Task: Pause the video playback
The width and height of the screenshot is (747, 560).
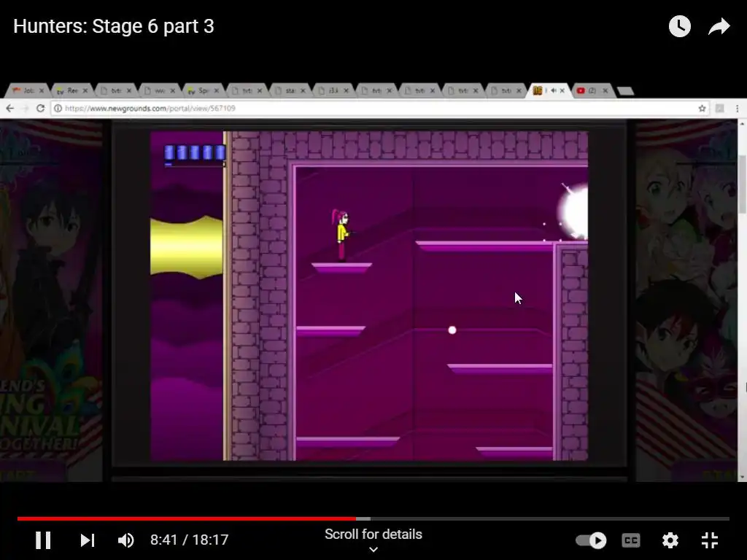Action: pyautogui.click(x=43, y=540)
